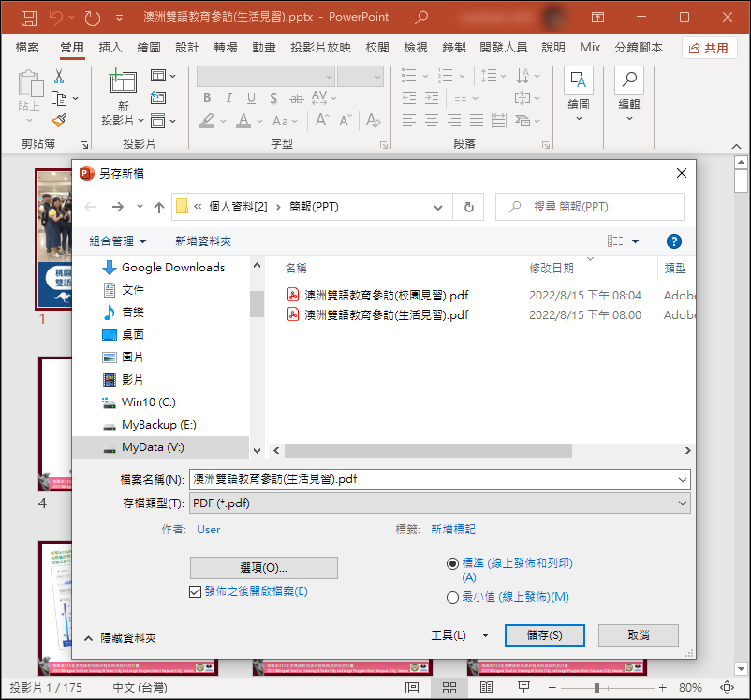Go up one folder level in dialog

point(159,207)
